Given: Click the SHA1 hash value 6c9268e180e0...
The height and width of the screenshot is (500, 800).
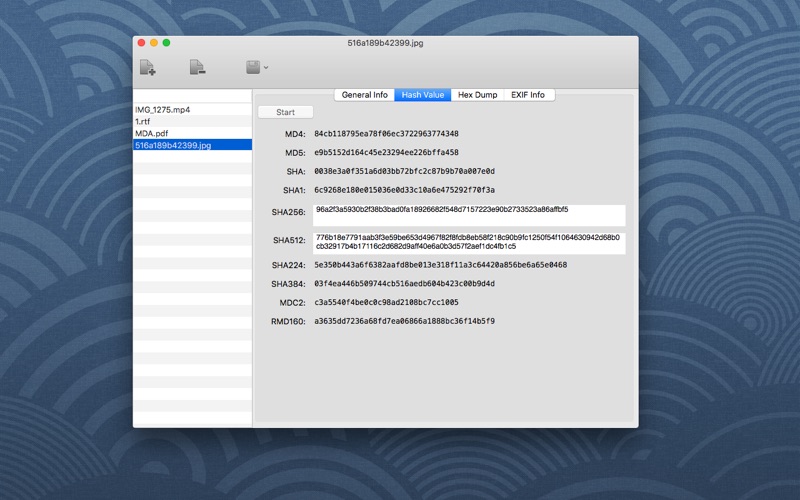Looking at the screenshot, I should [404, 190].
